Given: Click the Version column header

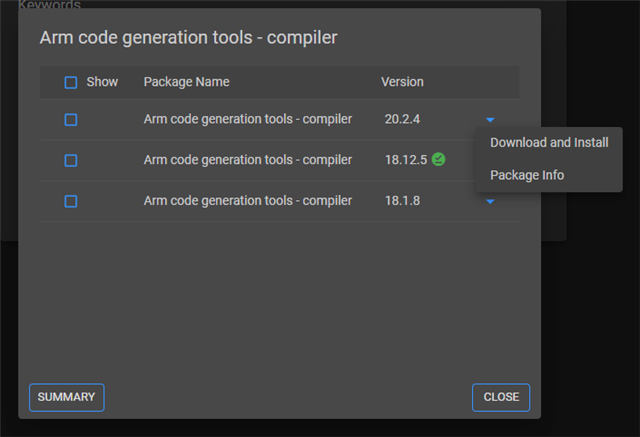Looking at the screenshot, I should click(402, 82).
